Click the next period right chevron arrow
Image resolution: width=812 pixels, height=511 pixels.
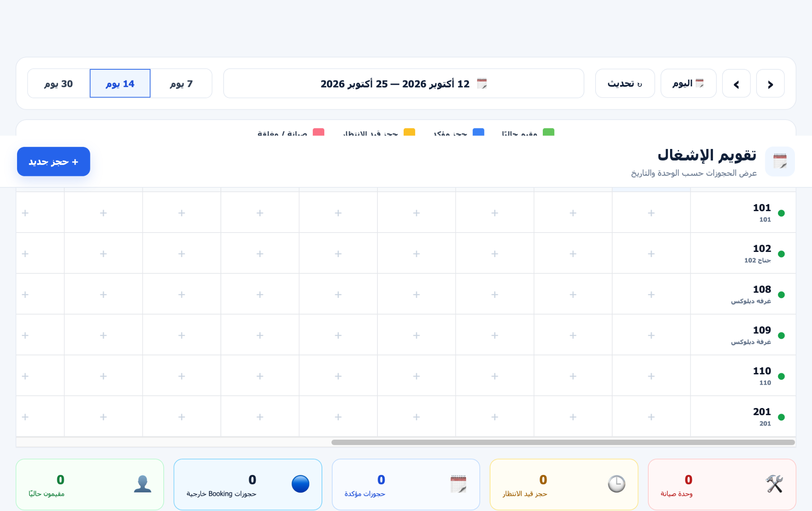point(770,84)
